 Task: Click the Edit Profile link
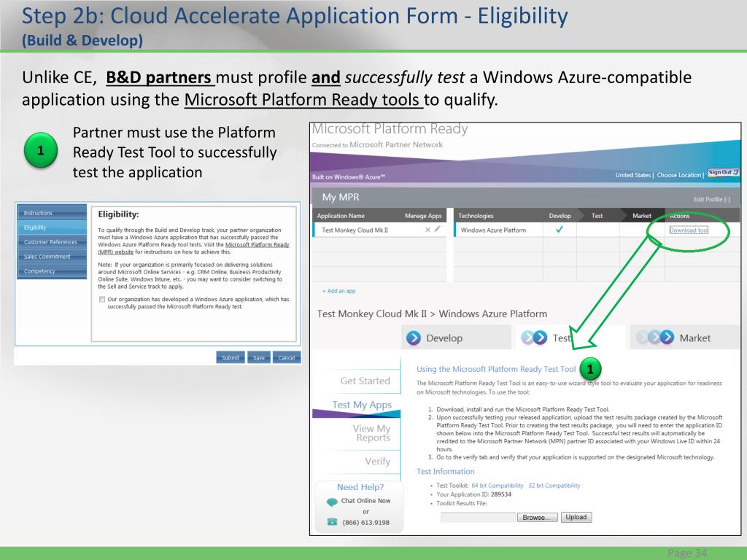tap(712, 200)
